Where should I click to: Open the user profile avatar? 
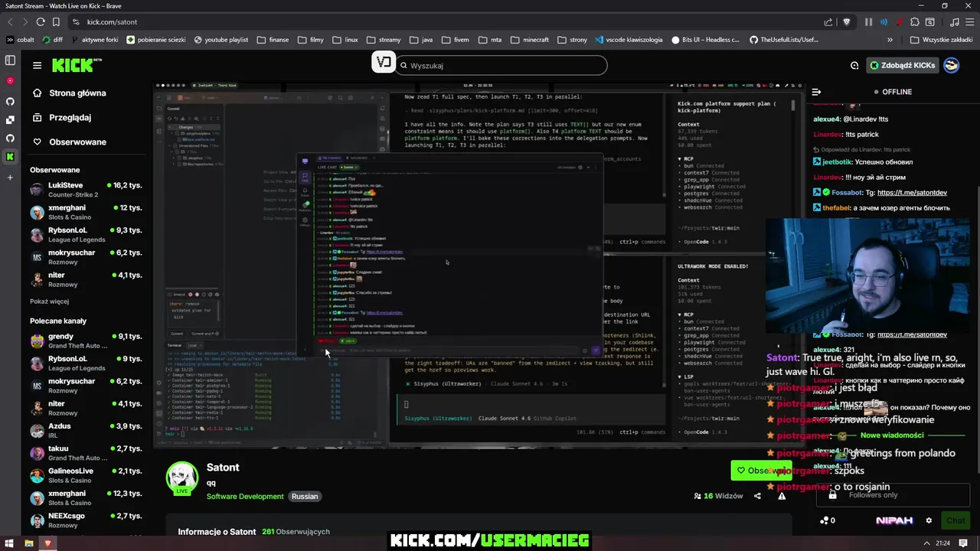click(x=951, y=65)
